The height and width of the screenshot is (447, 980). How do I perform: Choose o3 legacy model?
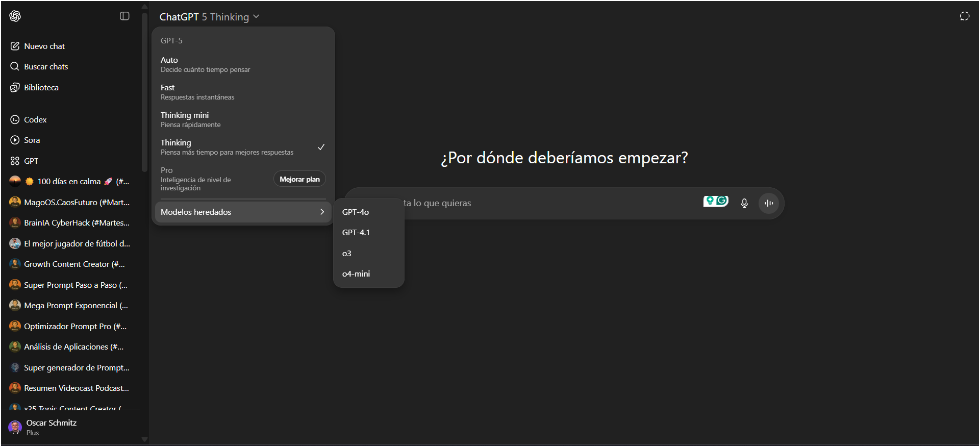[x=368, y=253]
